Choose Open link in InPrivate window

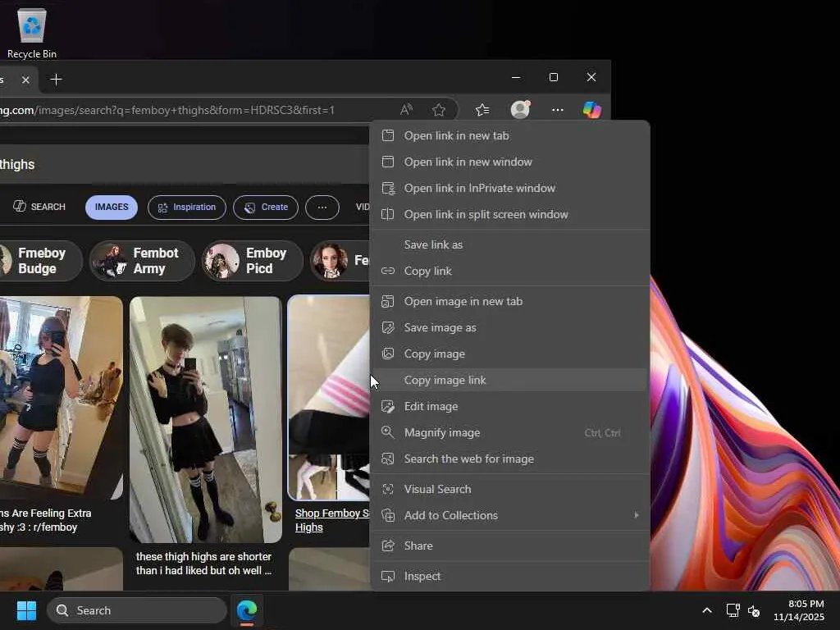[x=509, y=188]
